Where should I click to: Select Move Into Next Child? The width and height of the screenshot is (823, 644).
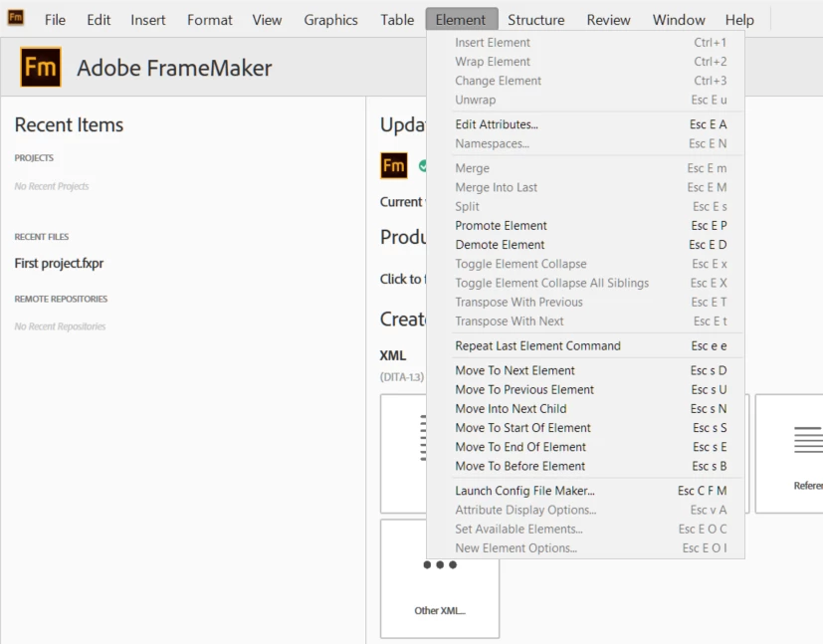586,409
